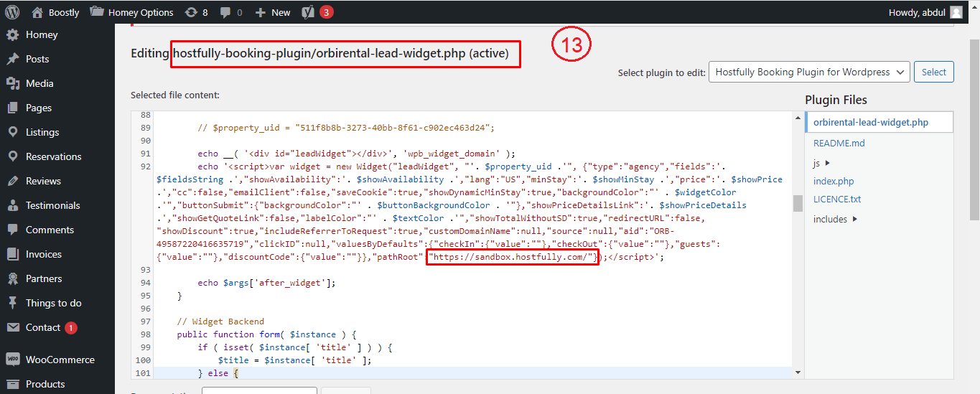Click the Pages icon in sidebar
Image resolution: width=980 pixels, height=394 pixels.
tap(12, 108)
